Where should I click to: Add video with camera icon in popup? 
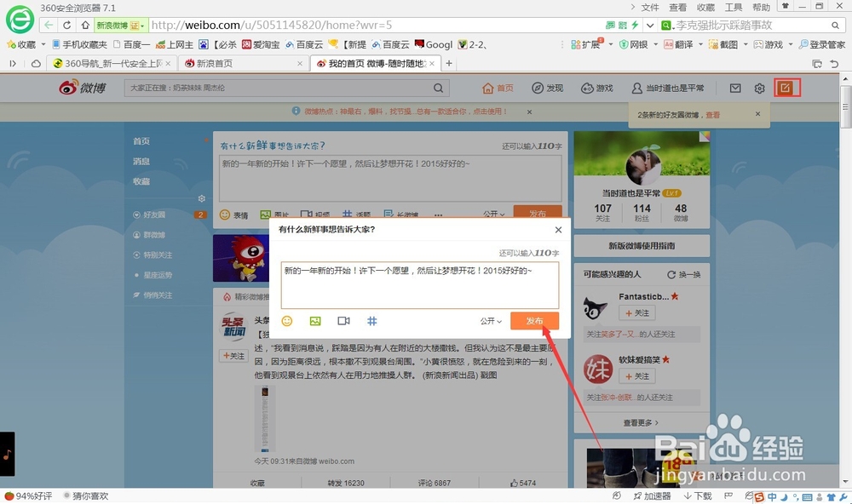pos(343,321)
